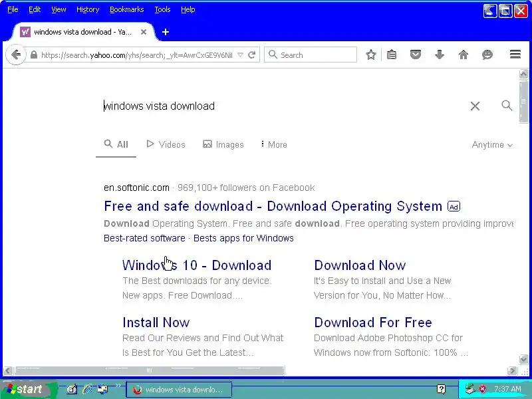Click the browser URL address bar

click(136, 55)
